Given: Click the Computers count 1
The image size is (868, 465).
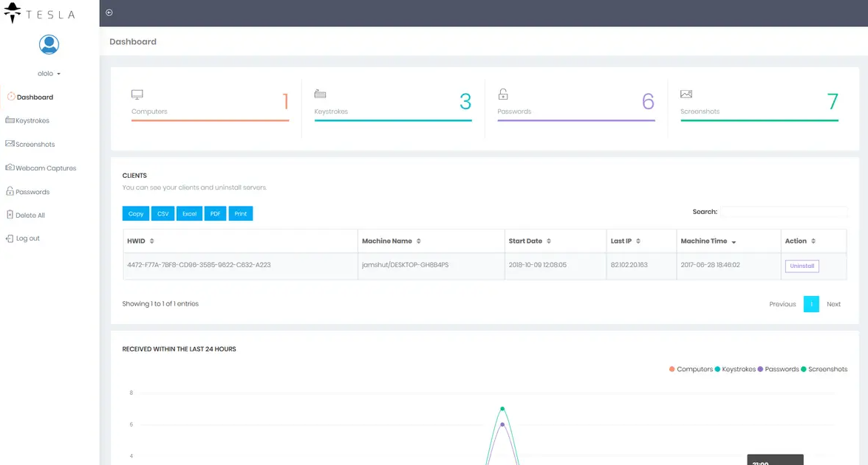Looking at the screenshot, I should click(x=286, y=101).
